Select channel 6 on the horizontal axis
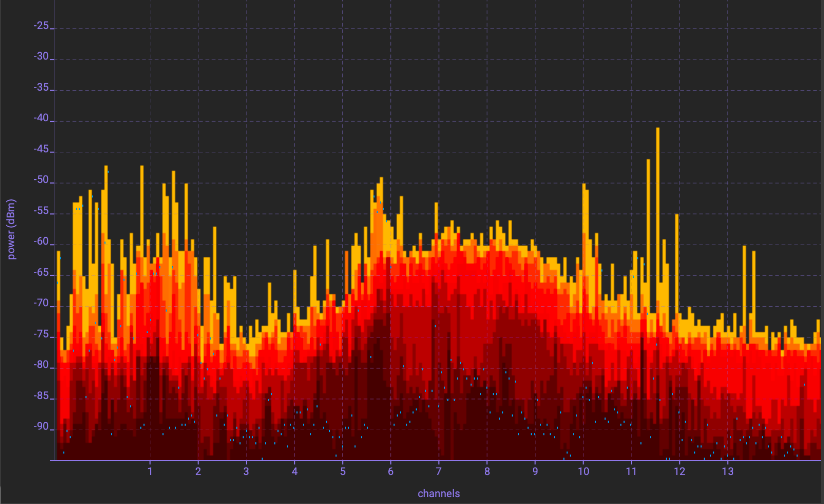 click(390, 471)
